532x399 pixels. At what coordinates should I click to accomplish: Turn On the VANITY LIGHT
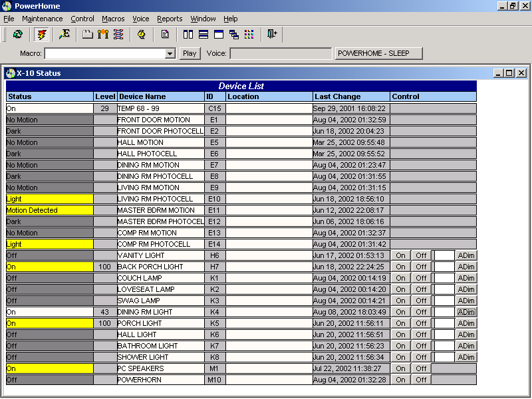pyautogui.click(x=401, y=255)
